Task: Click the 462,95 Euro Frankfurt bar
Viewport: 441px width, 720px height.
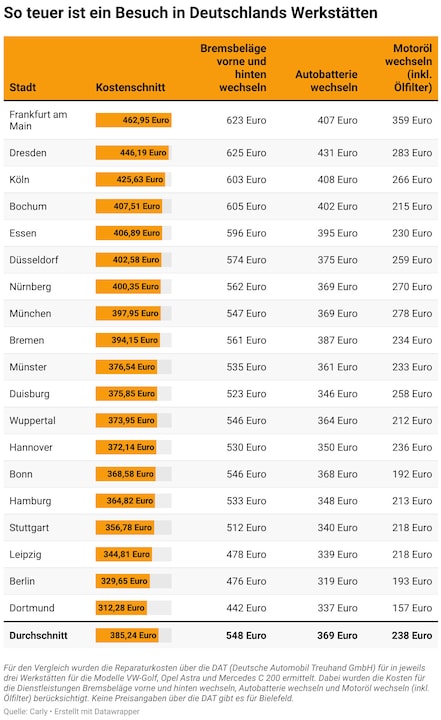Action: click(133, 120)
